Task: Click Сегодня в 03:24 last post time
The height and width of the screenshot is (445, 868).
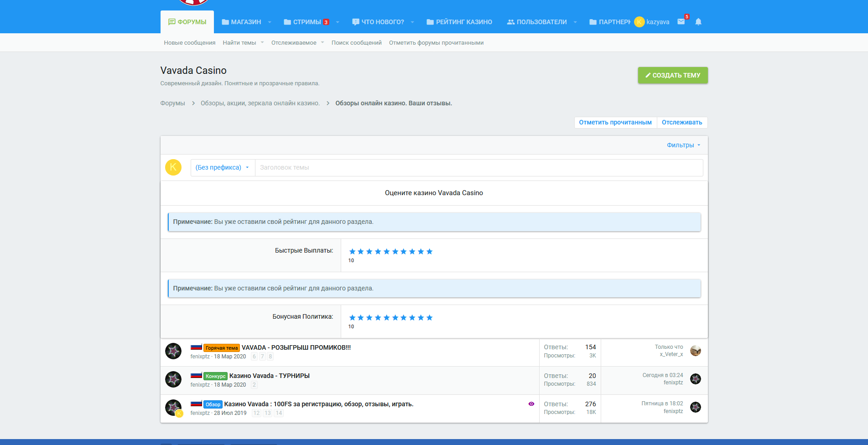Action: pos(663,375)
